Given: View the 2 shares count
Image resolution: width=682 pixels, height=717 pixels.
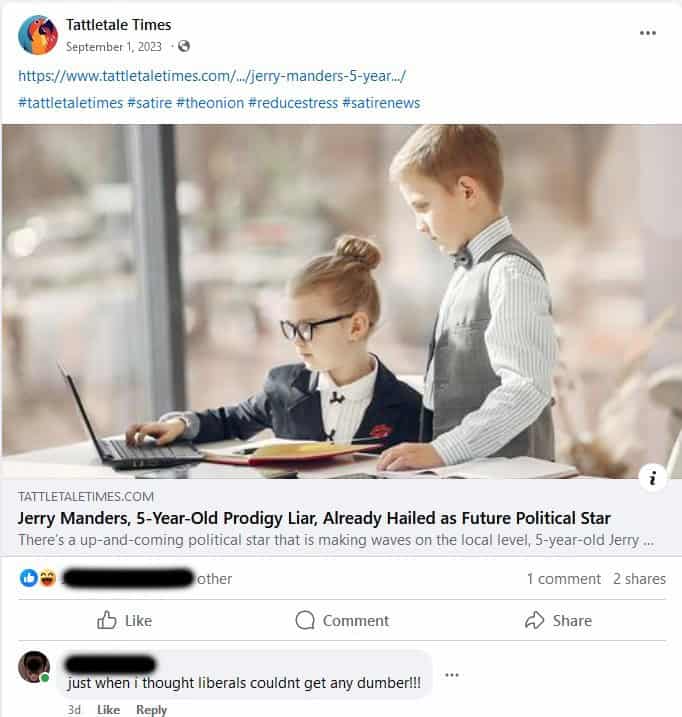Looking at the screenshot, I should tap(639, 579).
